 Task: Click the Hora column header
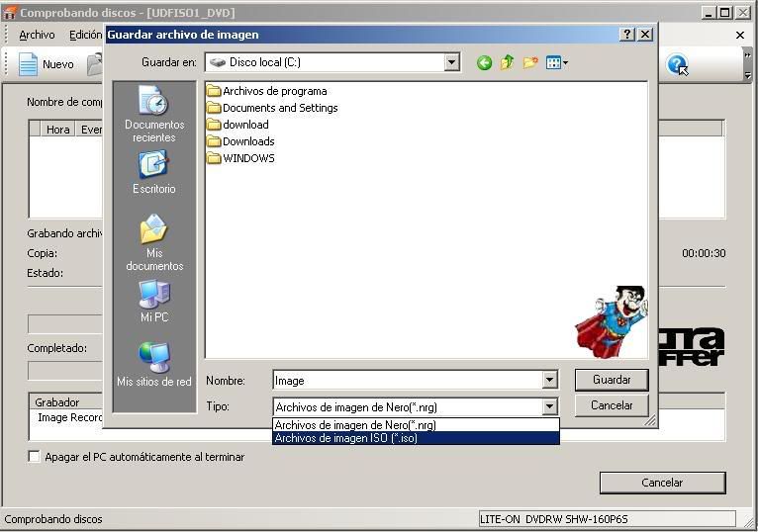[58, 130]
